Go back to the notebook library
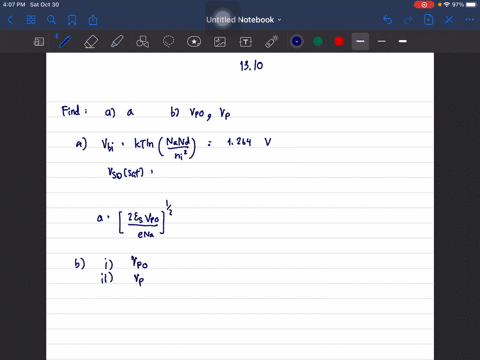480x360 pixels. (x=10, y=20)
